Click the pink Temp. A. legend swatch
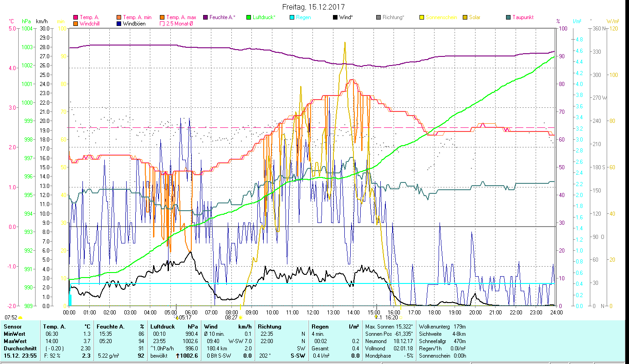 [76, 17]
